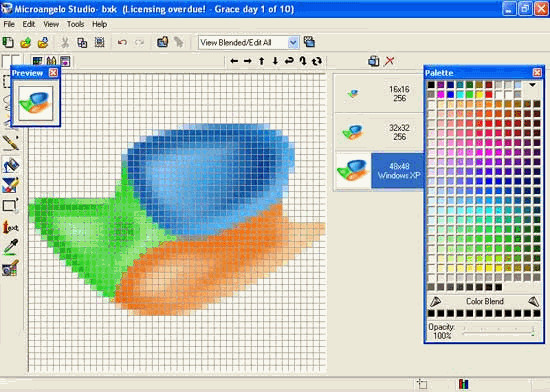The width and height of the screenshot is (550, 392).
Task: Select the color replace brush tool
Action: point(10,185)
